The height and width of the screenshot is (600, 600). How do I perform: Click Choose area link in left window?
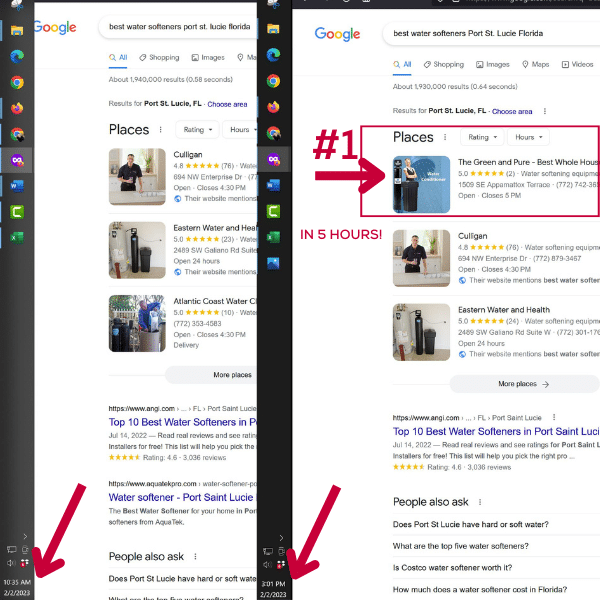tap(227, 104)
